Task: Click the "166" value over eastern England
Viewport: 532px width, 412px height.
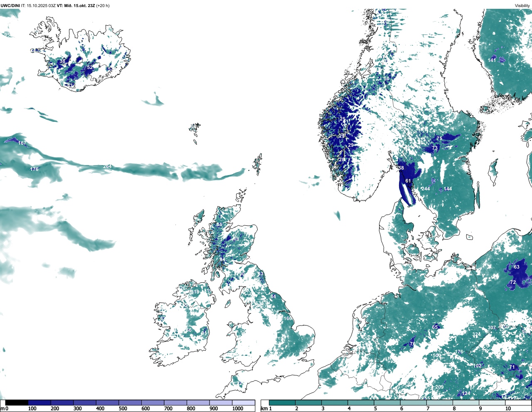Action: [x=288, y=318]
